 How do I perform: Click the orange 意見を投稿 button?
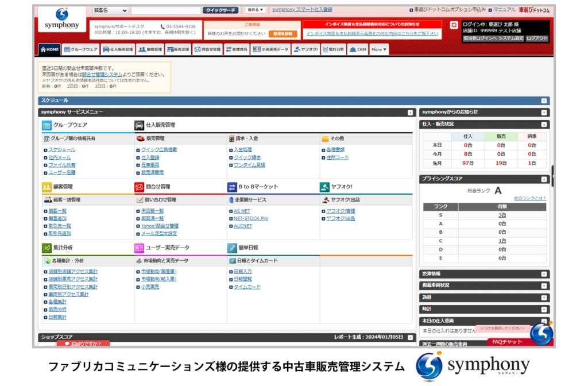(283, 34)
